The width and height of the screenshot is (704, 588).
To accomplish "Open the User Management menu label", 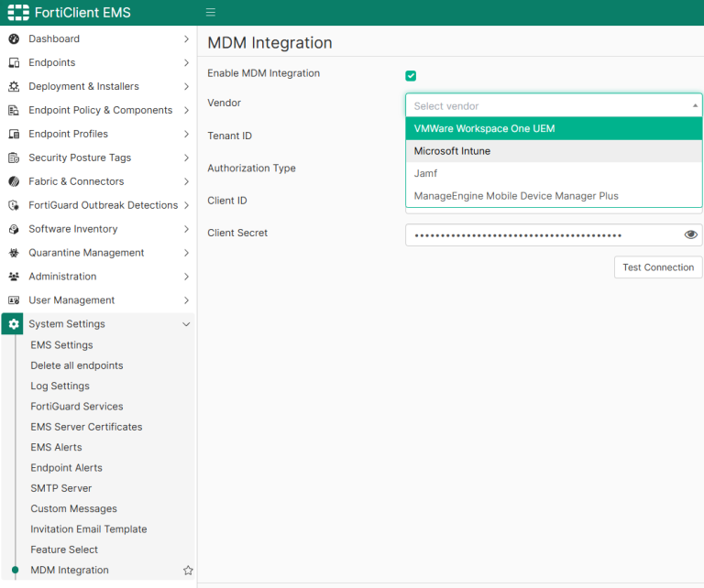I will (71, 300).
